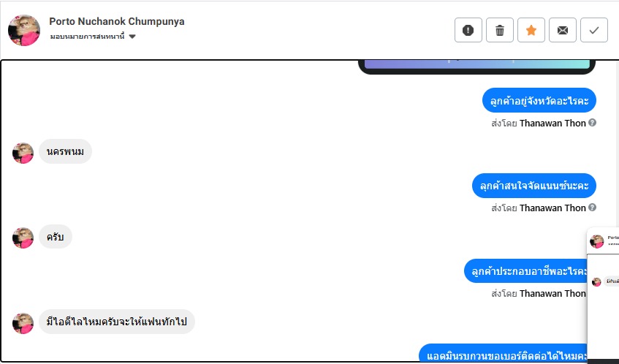Mark conversation unread with envelope icon
The image size is (619, 364).
point(563,30)
